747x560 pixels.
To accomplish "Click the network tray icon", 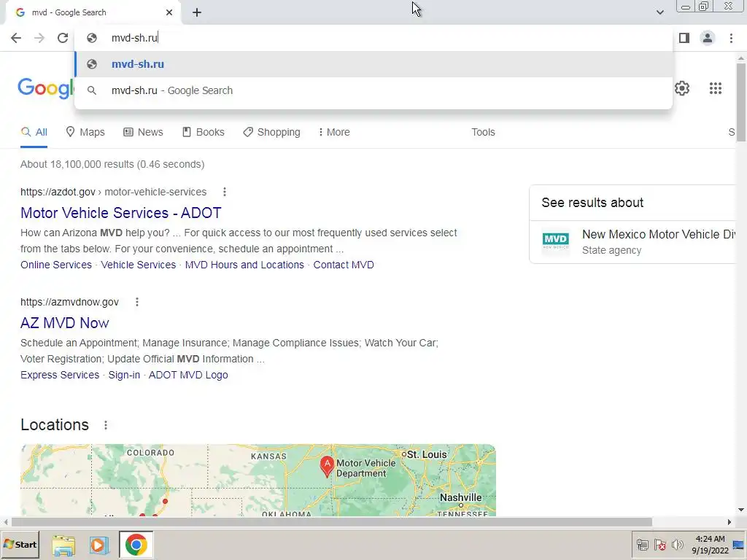I will click(x=642, y=545).
